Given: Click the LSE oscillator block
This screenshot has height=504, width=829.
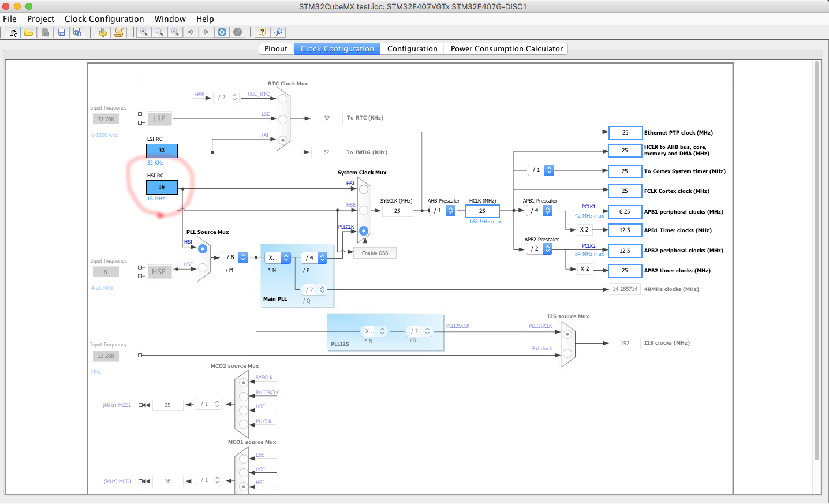Looking at the screenshot, I should pos(159,118).
